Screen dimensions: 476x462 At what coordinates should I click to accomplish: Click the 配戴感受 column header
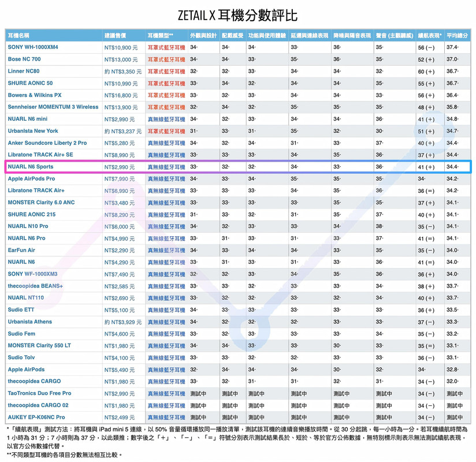[x=233, y=35]
